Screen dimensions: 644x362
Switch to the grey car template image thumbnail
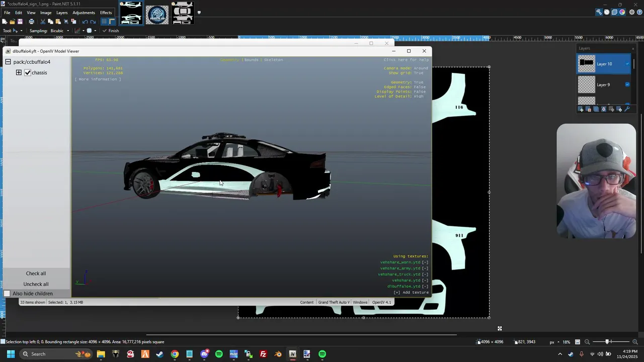click(x=183, y=14)
